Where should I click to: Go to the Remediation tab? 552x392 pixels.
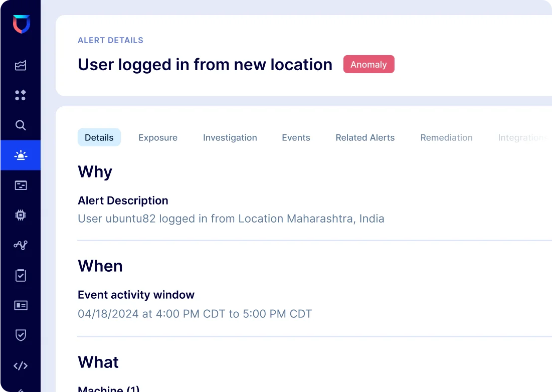click(x=446, y=138)
